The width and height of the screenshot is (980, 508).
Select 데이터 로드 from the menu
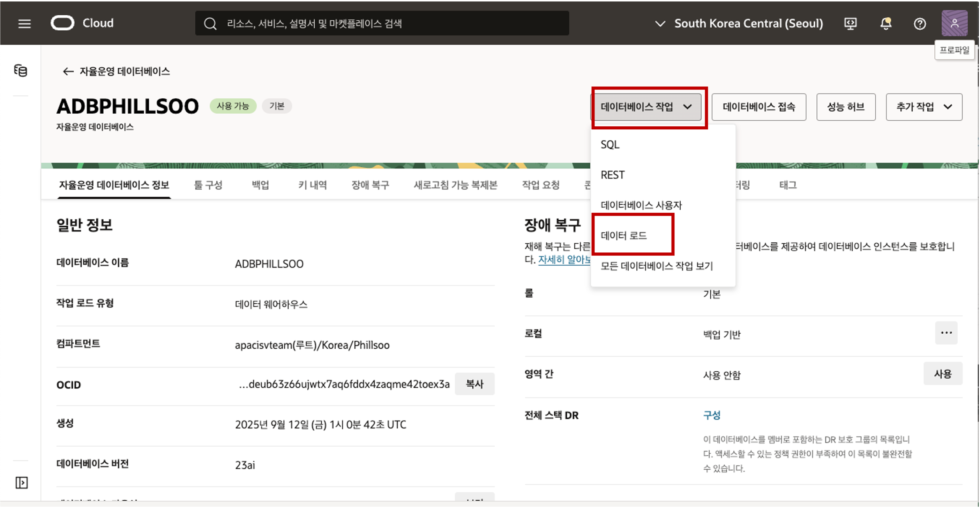[x=623, y=235]
